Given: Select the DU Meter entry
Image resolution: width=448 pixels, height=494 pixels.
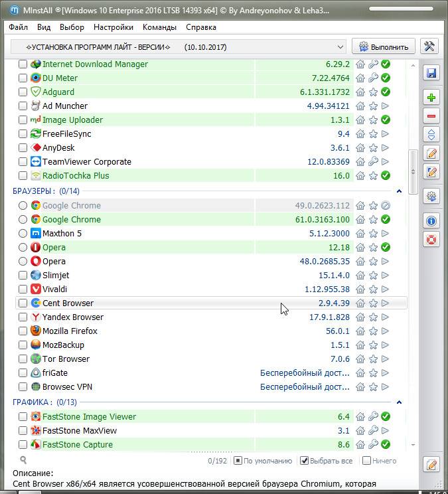Looking at the screenshot, I should pyautogui.click(x=60, y=78).
